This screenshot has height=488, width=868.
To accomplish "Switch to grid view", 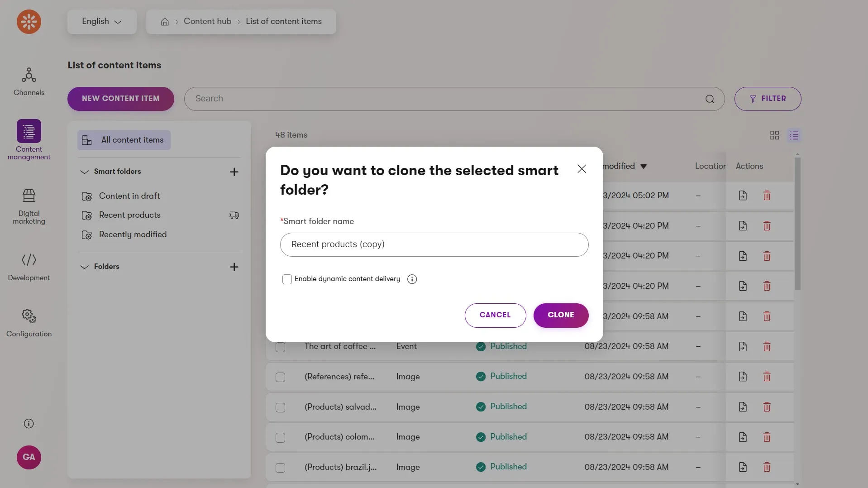I will (x=774, y=135).
